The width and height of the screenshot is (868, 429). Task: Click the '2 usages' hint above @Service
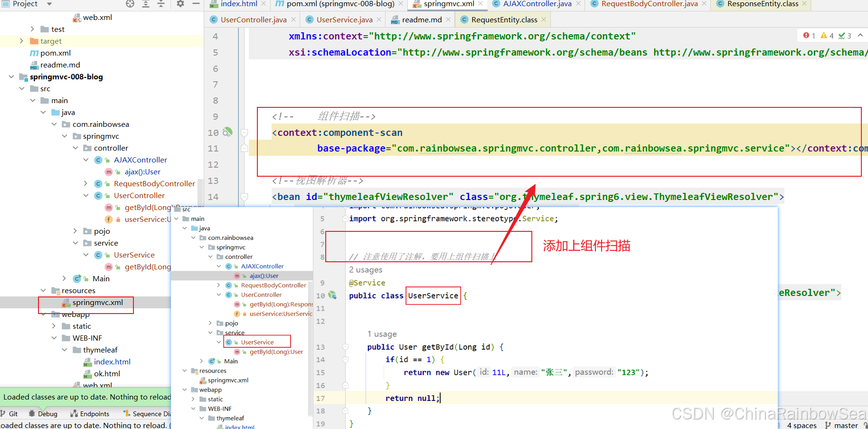366,270
